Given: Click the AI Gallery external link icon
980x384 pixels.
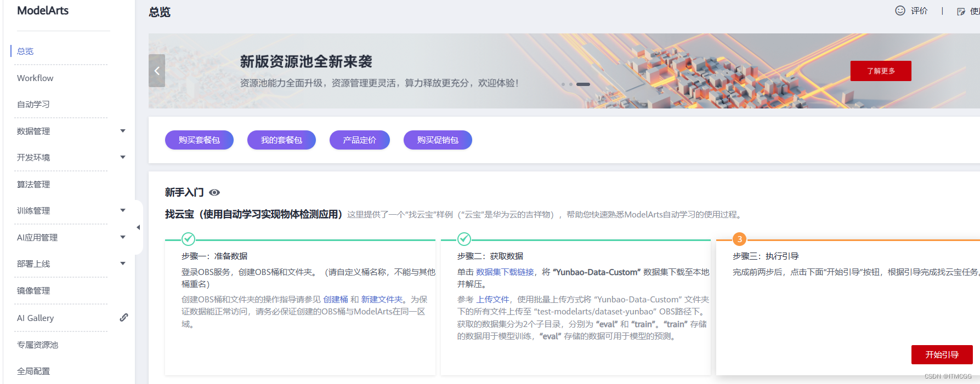Looking at the screenshot, I should 124,317.
